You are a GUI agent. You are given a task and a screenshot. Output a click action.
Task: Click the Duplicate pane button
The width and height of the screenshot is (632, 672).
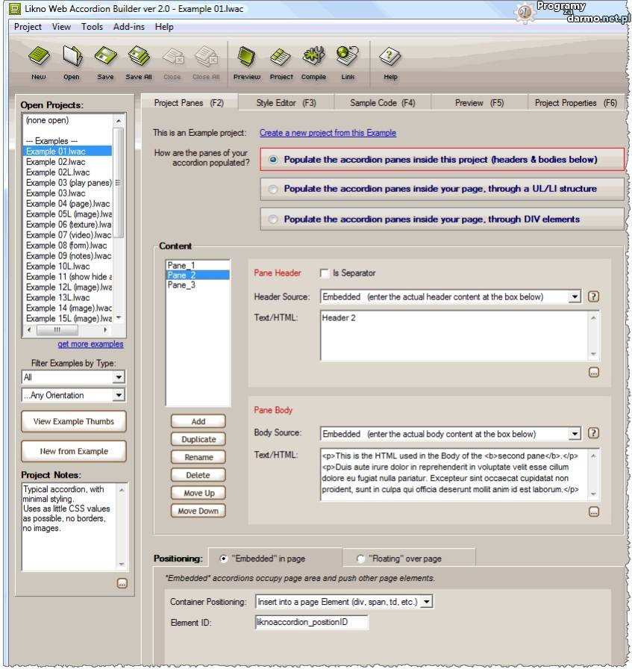click(x=198, y=439)
